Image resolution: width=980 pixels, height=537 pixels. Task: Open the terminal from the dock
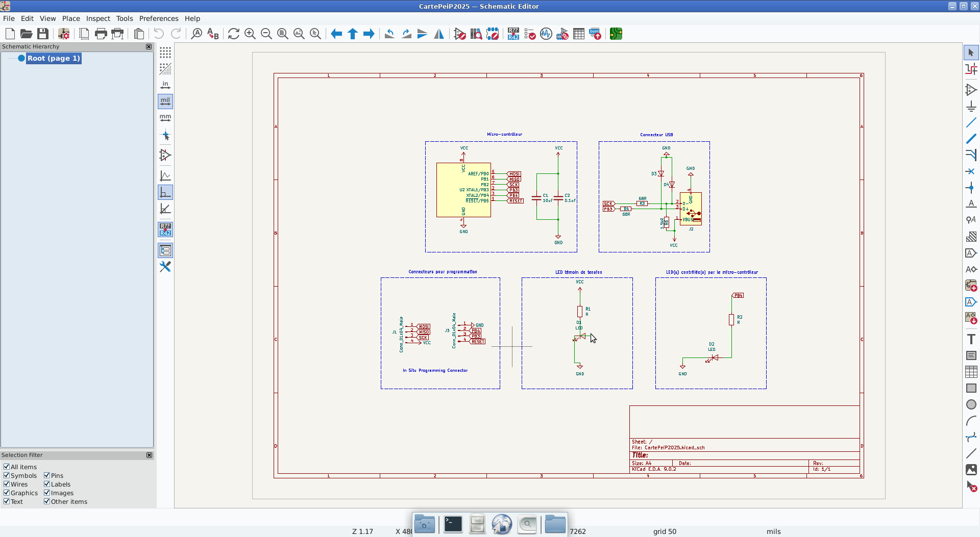(453, 524)
